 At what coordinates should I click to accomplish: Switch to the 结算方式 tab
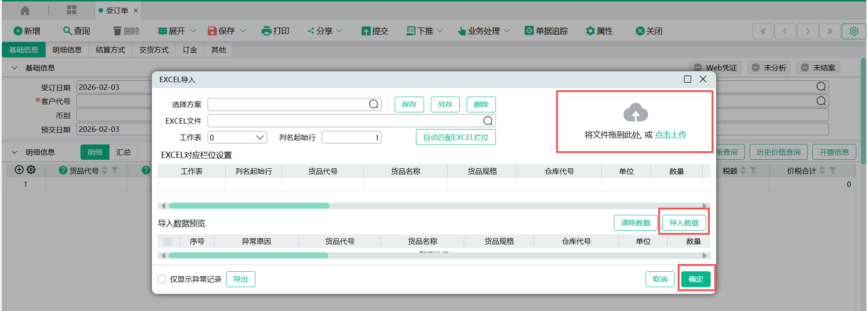(110, 50)
